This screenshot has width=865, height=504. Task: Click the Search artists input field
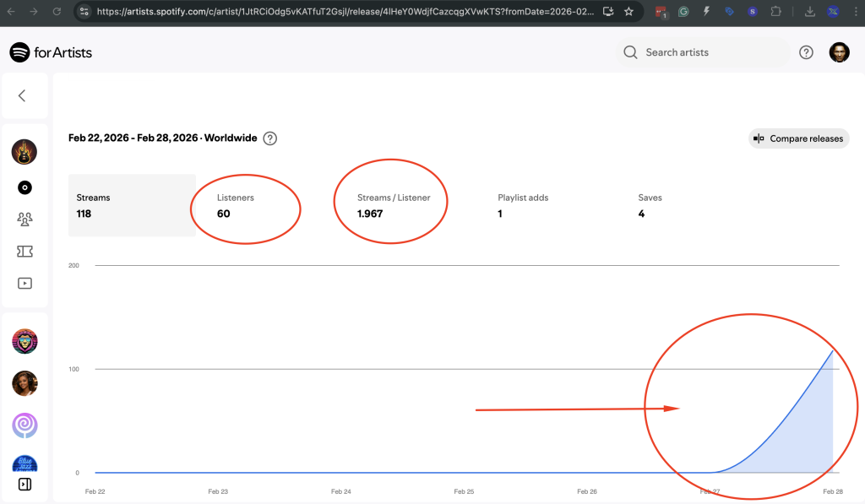(x=710, y=52)
